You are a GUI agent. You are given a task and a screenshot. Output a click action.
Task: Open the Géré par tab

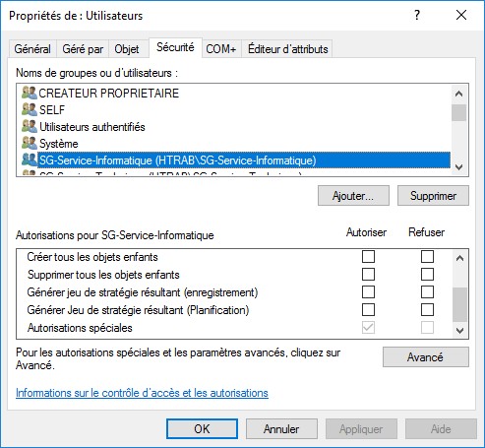coord(83,49)
